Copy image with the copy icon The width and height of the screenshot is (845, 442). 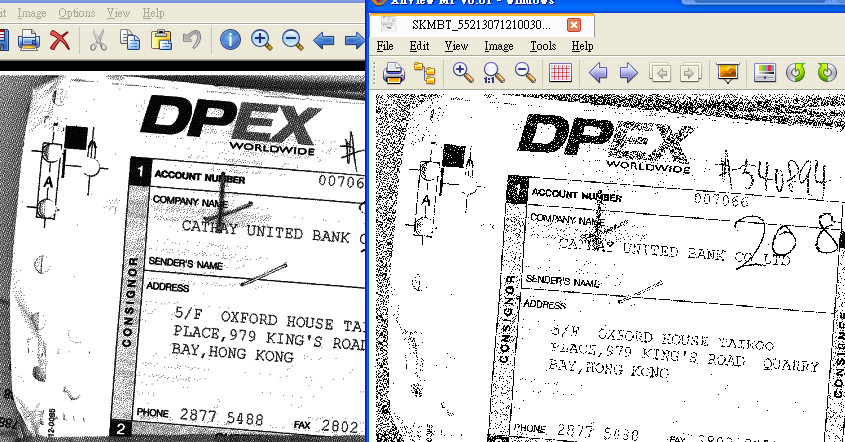[130, 40]
